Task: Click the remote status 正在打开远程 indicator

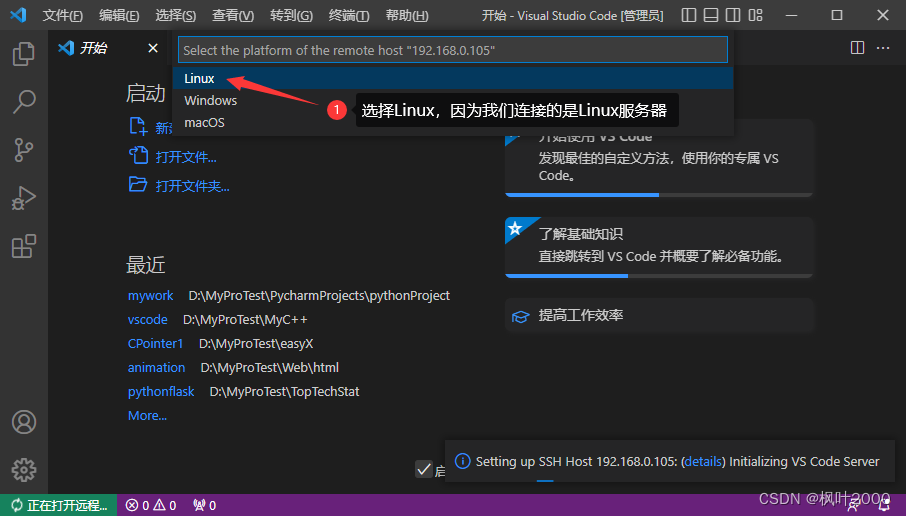Action: (x=59, y=506)
